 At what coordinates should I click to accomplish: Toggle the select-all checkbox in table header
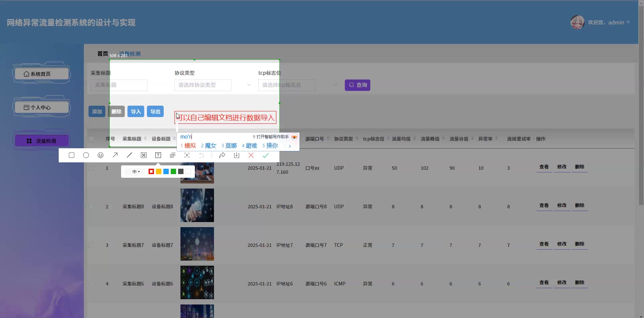tap(91, 139)
